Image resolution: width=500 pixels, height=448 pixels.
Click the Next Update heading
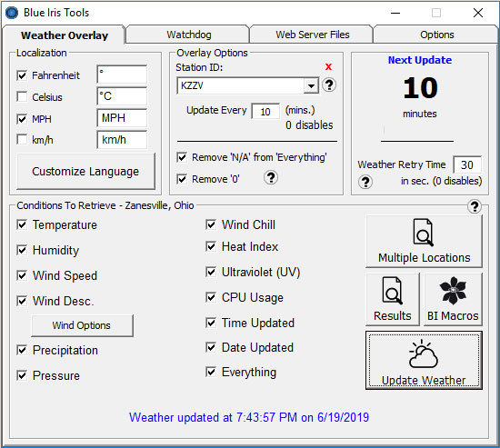pyautogui.click(x=420, y=60)
